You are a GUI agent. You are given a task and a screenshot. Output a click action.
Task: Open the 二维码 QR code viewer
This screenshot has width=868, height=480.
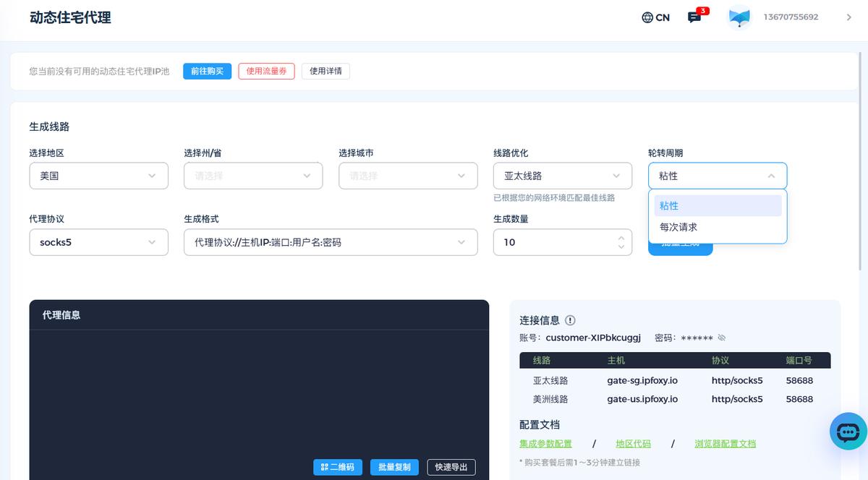pos(338,467)
